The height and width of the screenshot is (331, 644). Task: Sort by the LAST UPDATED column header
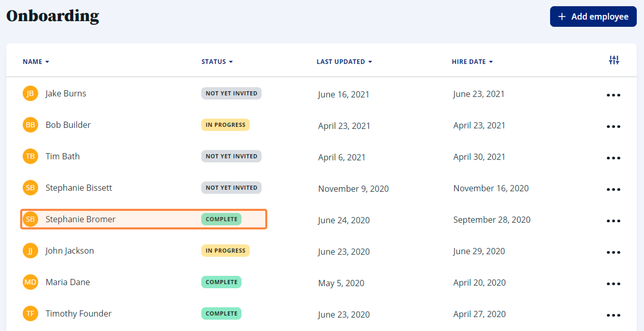pyautogui.click(x=344, y=62)
